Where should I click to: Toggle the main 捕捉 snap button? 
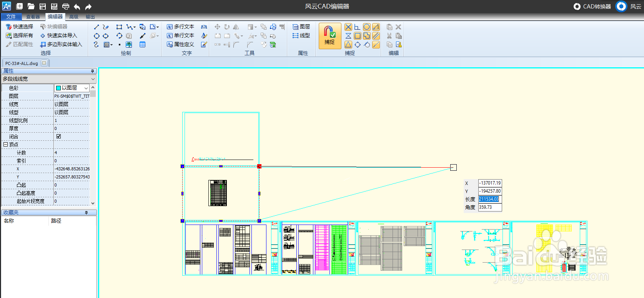[x=329, y=35]
